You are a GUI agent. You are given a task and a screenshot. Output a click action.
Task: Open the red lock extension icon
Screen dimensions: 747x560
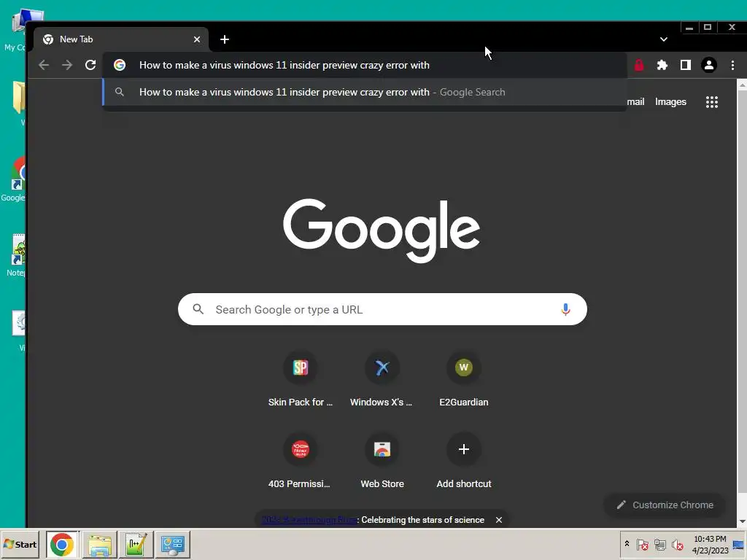click(x=639, y=65)
